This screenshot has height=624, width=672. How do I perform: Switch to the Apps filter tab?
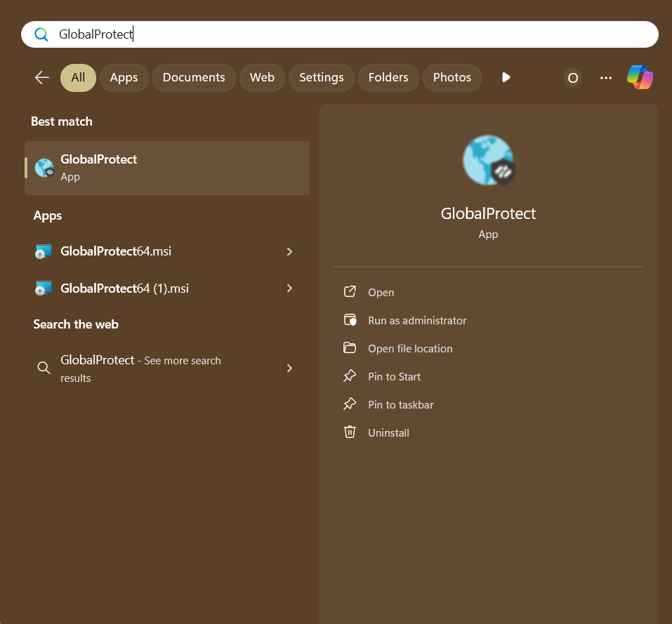click(x=124, y=77)
